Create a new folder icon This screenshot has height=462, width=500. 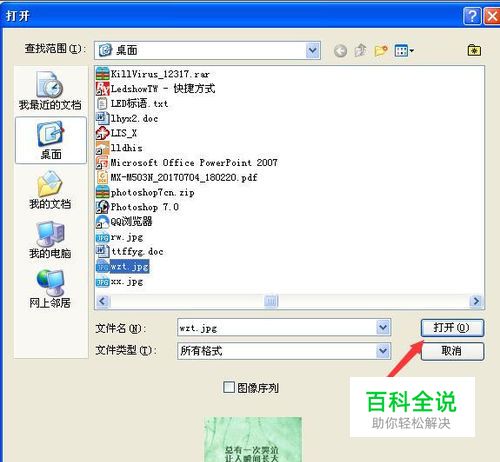click(381, 51)
